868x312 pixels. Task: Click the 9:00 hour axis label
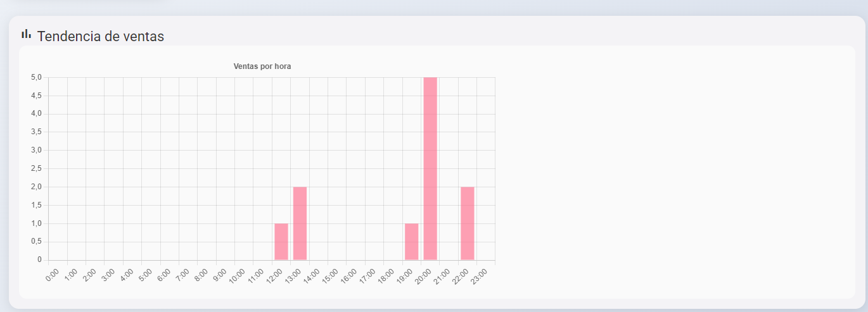[220, 275]
